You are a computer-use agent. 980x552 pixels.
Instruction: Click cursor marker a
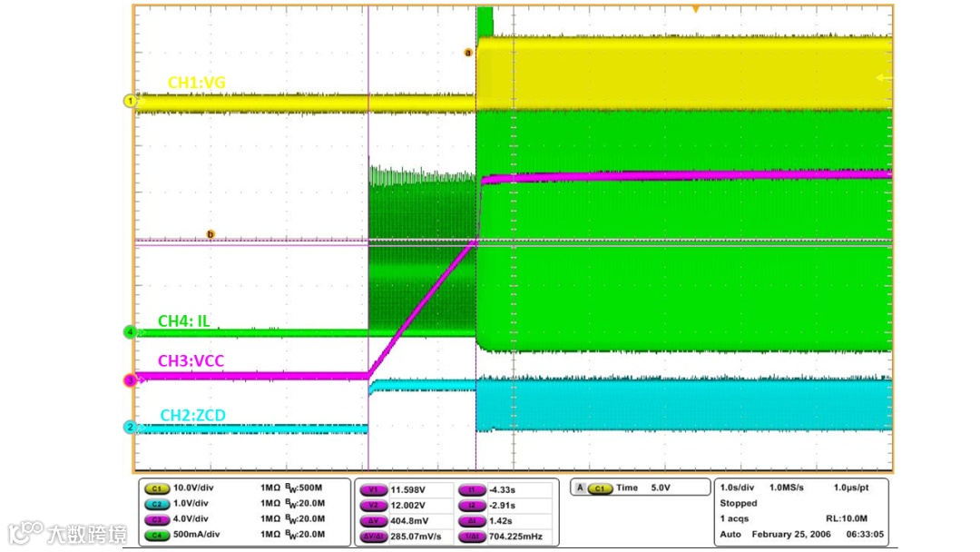467,53
